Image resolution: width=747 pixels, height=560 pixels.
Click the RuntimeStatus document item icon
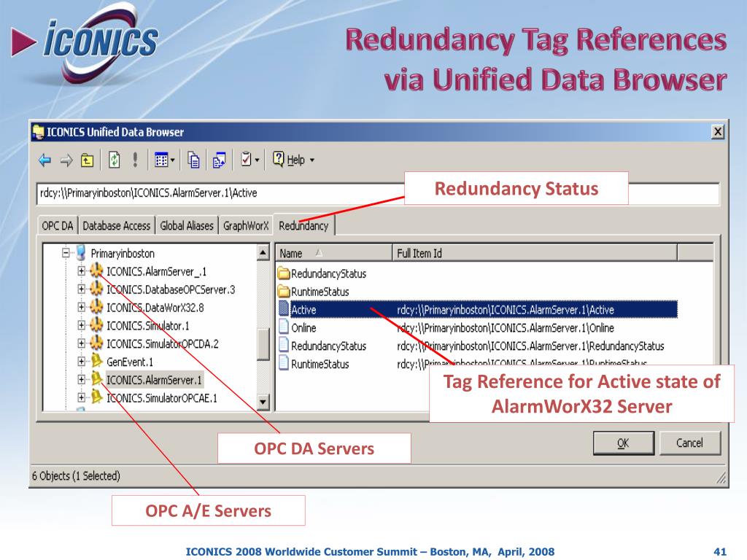(x=284, y=363)
